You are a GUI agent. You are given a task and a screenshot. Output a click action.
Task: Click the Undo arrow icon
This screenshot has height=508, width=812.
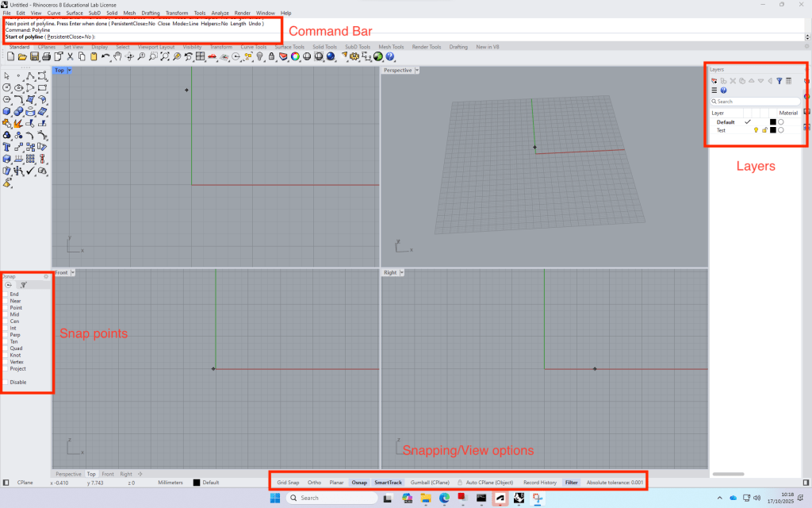(105, 57)
